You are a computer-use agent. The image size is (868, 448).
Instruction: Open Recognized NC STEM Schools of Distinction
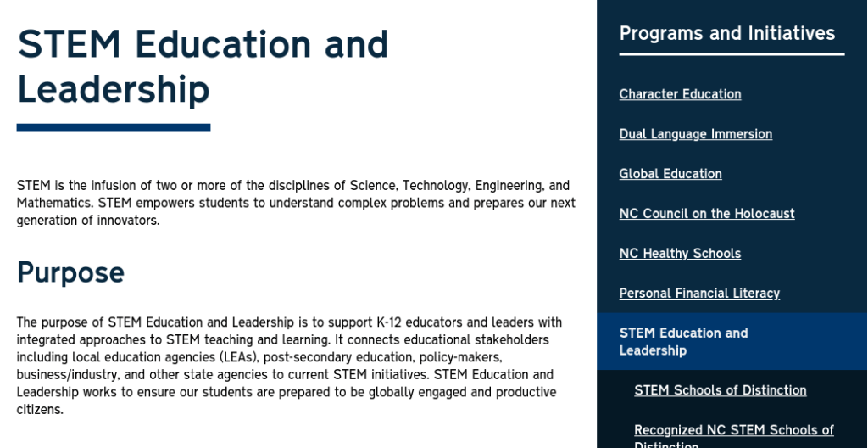coord(733,431)
